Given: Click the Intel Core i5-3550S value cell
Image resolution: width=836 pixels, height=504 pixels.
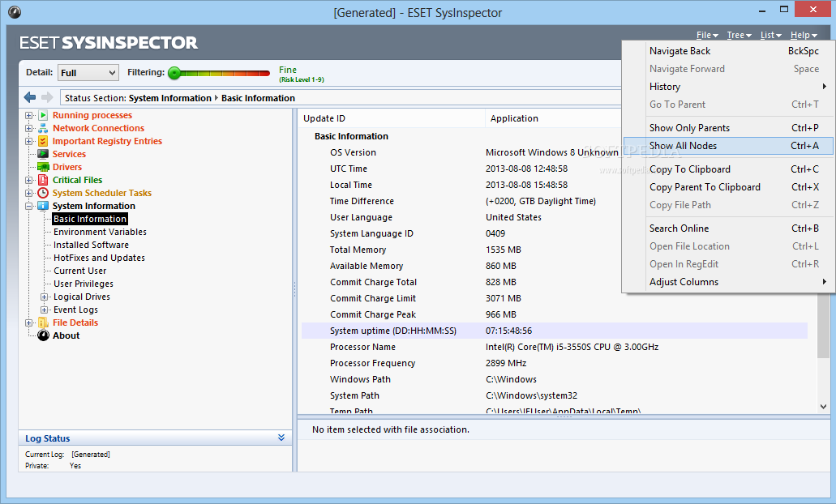Looking at the screenshot, I should (572, 347).
